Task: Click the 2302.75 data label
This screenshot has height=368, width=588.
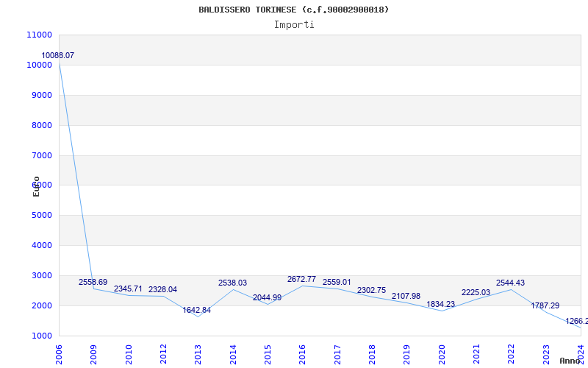Action: [372, 290]
